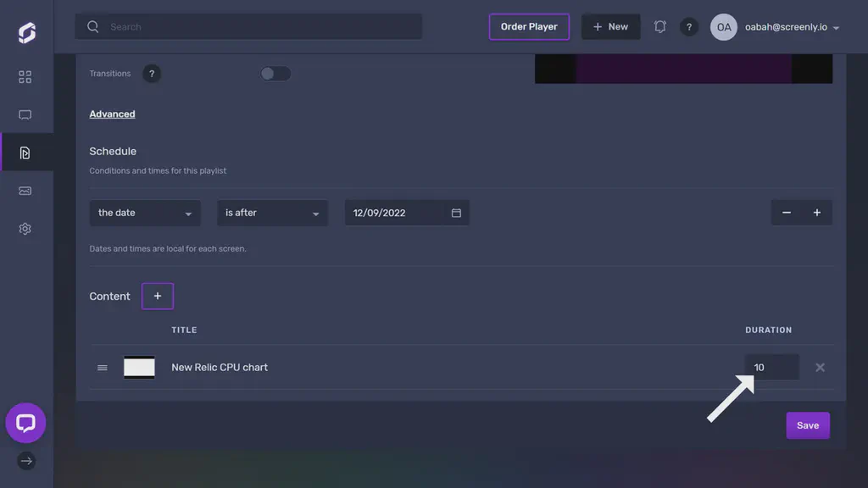Expand the sidebar with the arrow button
The width and height of the screenshot is (868, 488).
pyautogui.click(x=25, y=461)
